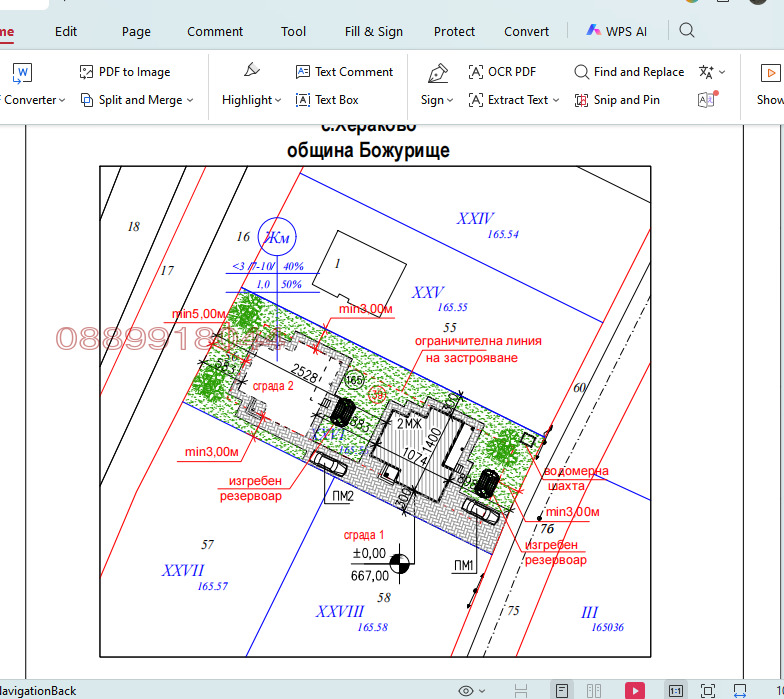Click the сграда 2 label
This screenshot has height=699, width=784.
[273, 386]
